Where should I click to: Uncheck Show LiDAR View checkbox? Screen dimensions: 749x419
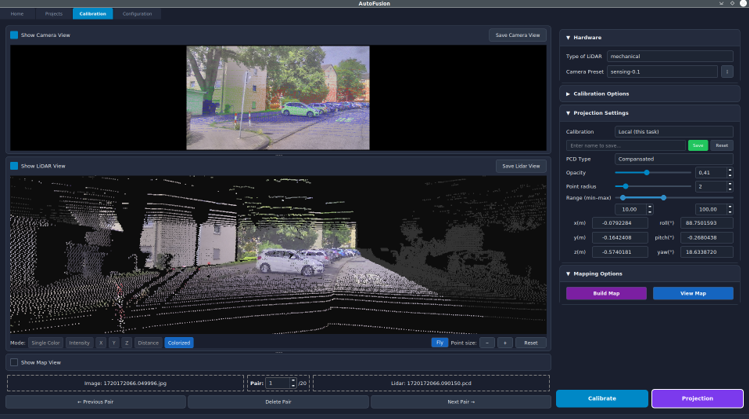[14, 166]
